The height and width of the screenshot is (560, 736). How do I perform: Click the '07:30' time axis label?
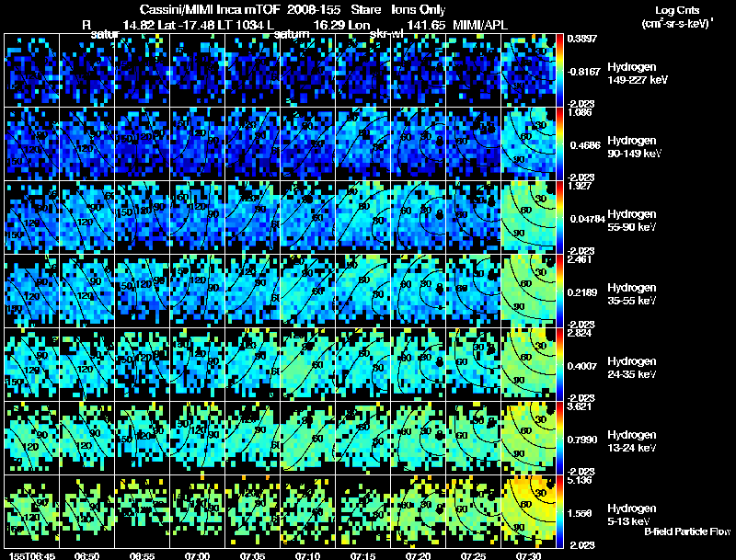click(528, 556)
